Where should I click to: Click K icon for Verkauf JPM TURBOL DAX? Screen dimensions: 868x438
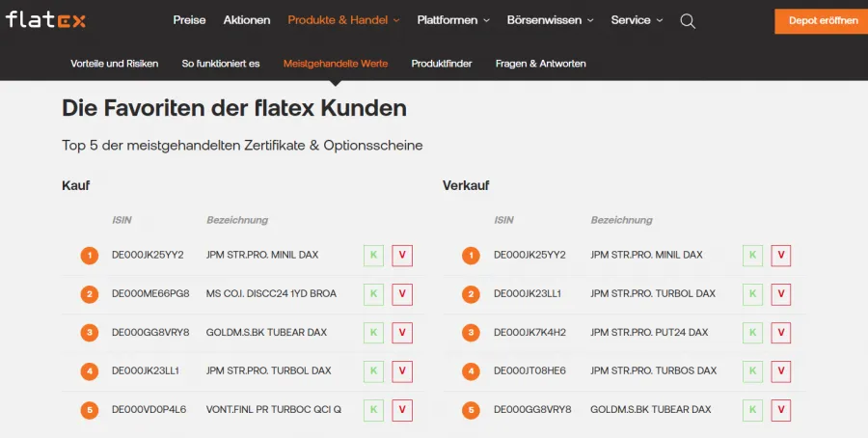(x=753, y=294)
